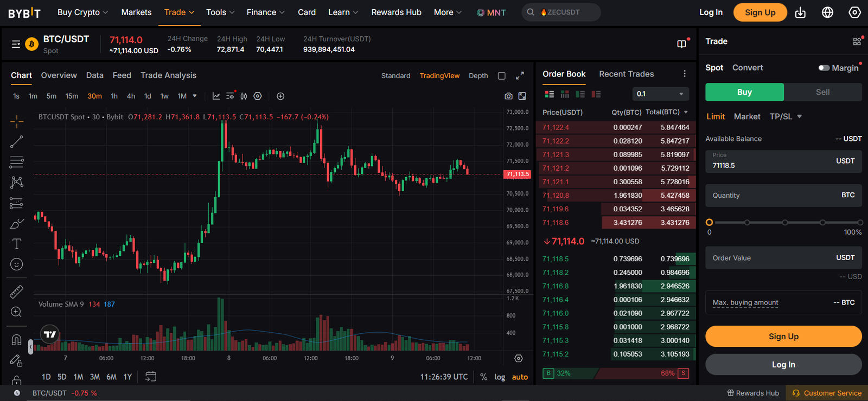This screenshot has width=868, height=401.
Task: Toggle the checkbox next to Depth
Action: [x=502, y=76]
